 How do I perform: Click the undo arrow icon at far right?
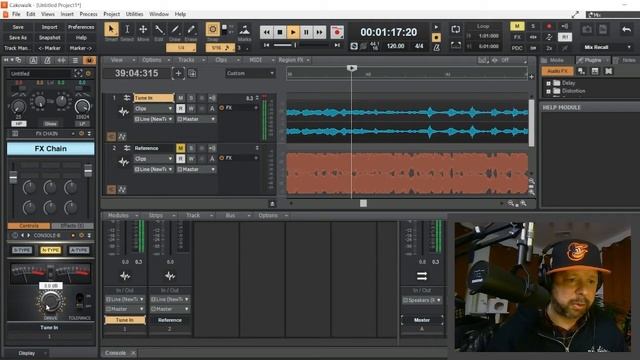(x=626, y=29)
